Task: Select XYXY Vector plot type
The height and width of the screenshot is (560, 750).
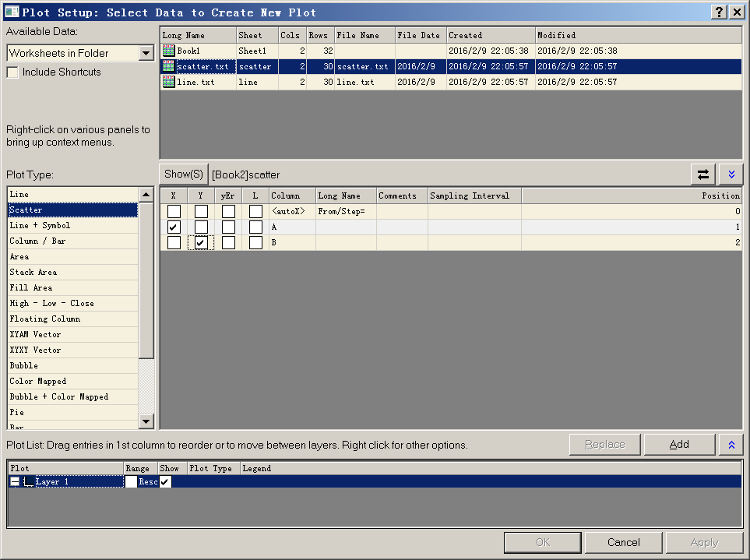Action: coord(73,350)
